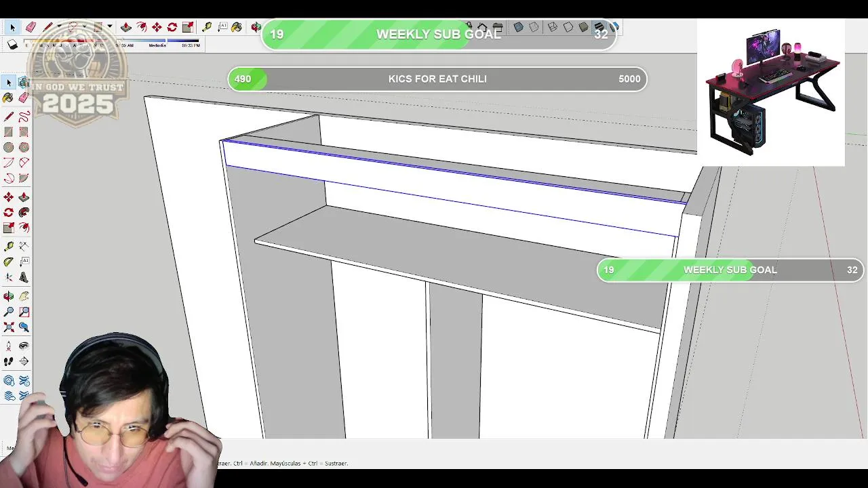Choose the Zoom magnifier tool

tap(8, 312)
